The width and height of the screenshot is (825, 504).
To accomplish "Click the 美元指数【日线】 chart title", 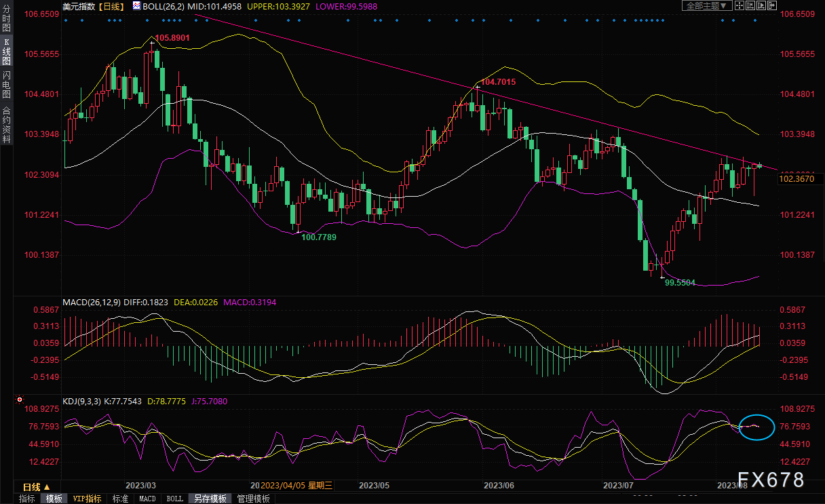I will [x=93, y=5].
